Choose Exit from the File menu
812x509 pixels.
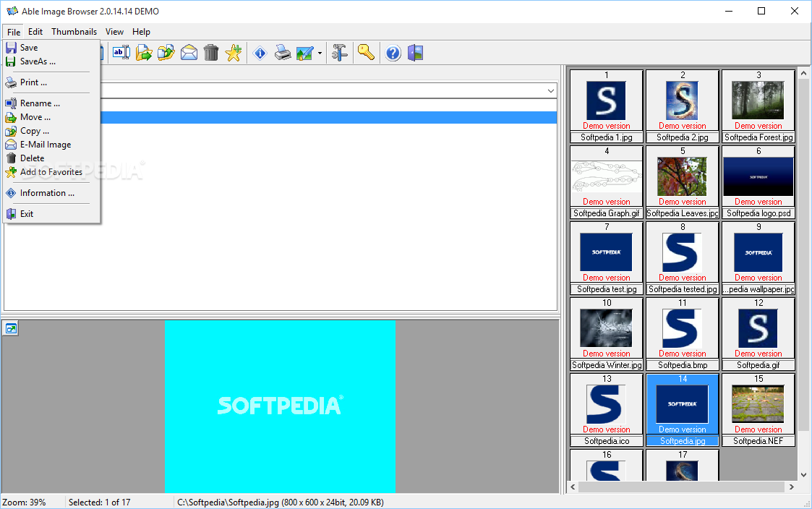(x=51, y=213)
